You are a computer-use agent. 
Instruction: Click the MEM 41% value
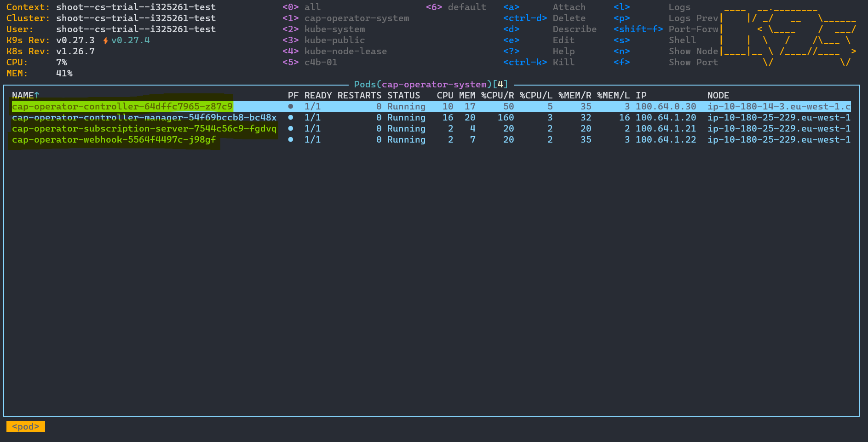(64, 73)
